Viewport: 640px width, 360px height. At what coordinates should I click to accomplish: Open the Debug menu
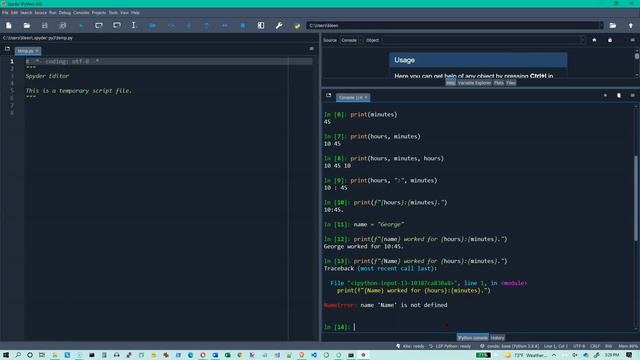point(64,13)
